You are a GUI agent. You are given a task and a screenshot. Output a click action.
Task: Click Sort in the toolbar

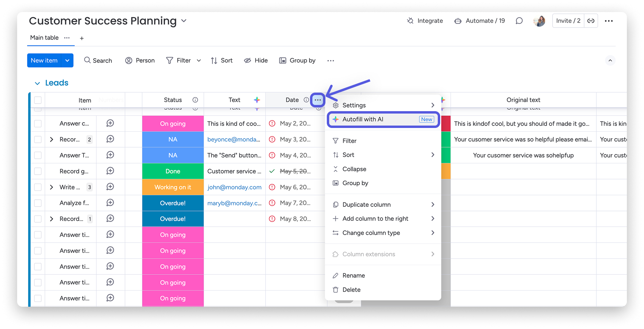[x=222, y=61]
